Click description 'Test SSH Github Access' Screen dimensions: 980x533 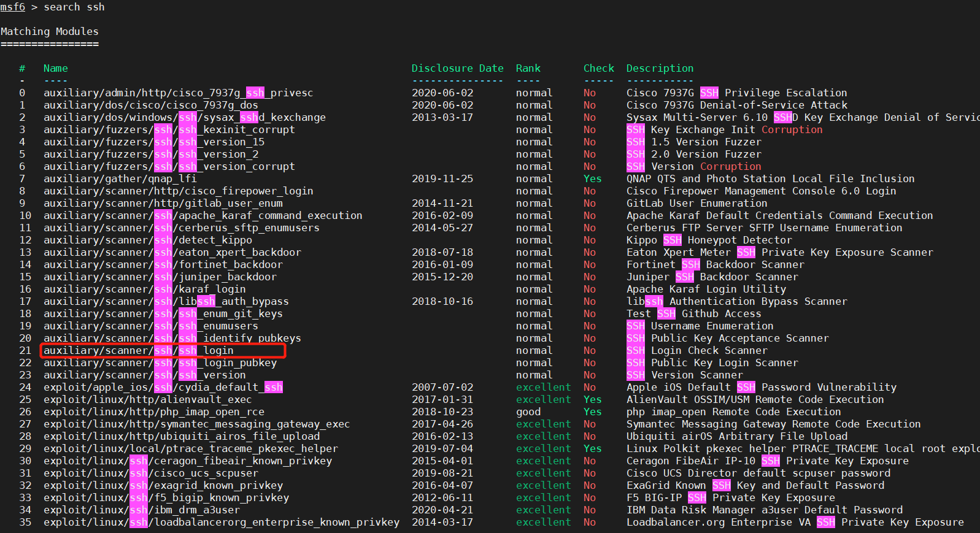tap(694, 313)
